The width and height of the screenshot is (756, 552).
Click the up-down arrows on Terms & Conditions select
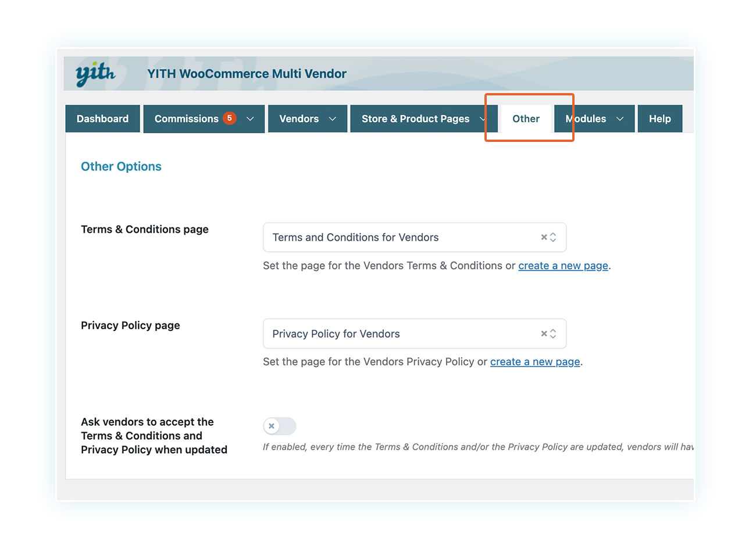[553, 237]
